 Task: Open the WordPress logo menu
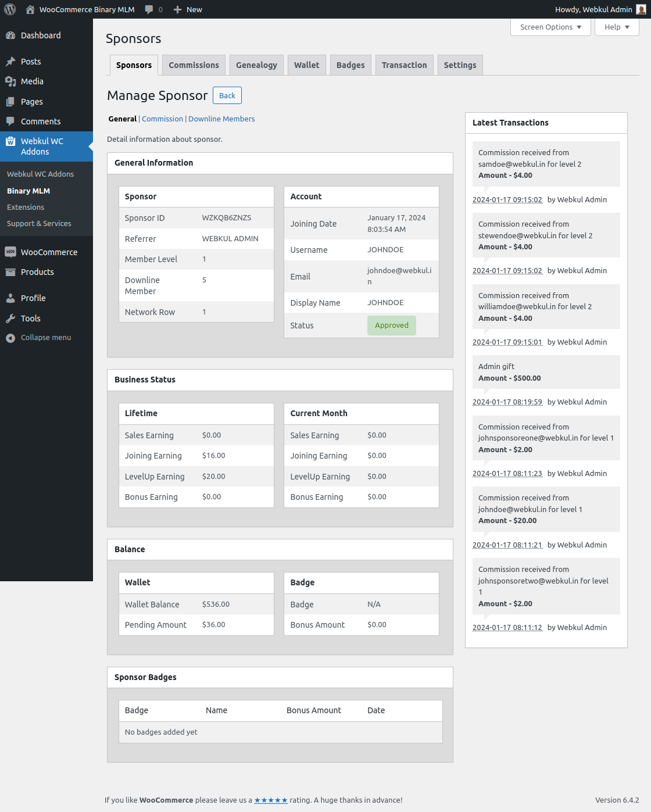point(9,9)
